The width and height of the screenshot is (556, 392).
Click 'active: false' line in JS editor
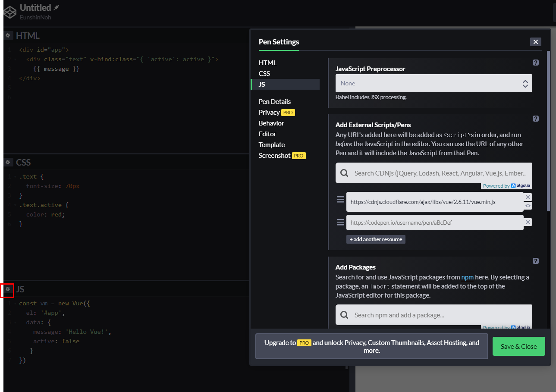[x=57, y=341]
